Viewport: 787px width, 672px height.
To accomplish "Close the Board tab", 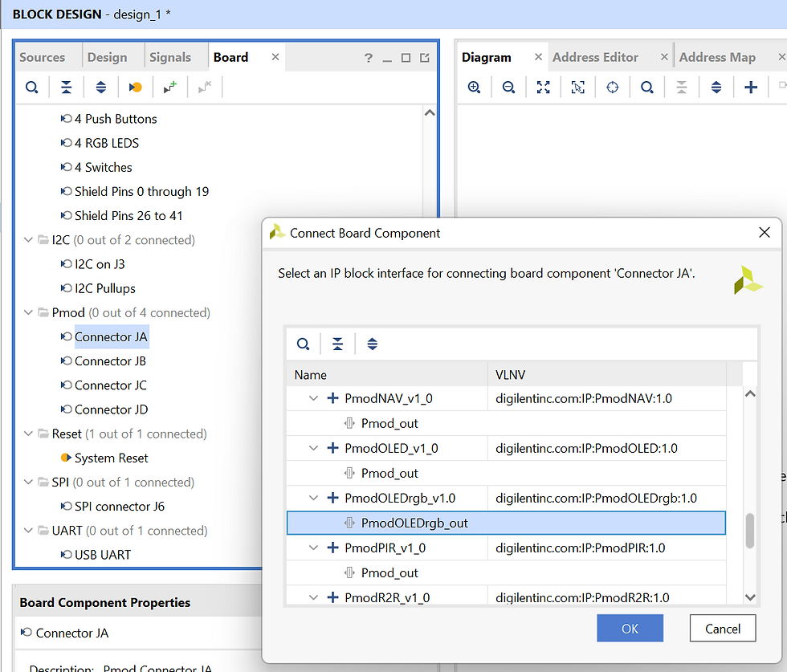I will click(x=275, y=57).
